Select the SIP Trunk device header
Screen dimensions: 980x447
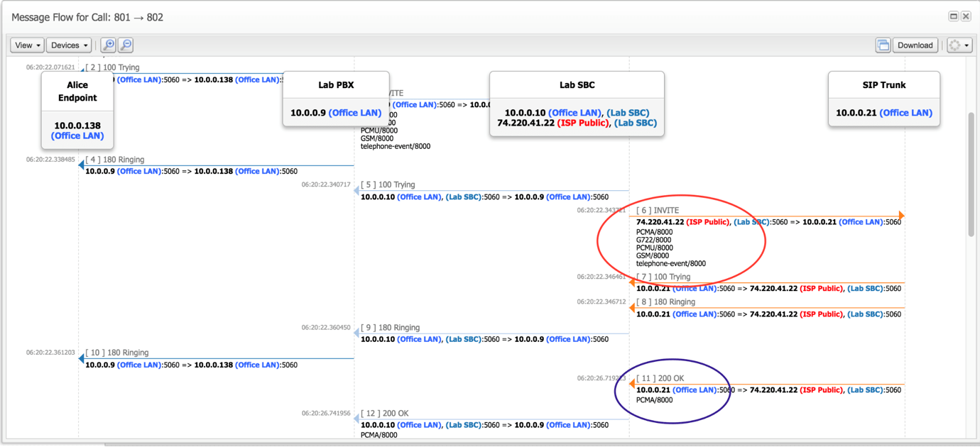pyautogui.click(x=883, y=84)
